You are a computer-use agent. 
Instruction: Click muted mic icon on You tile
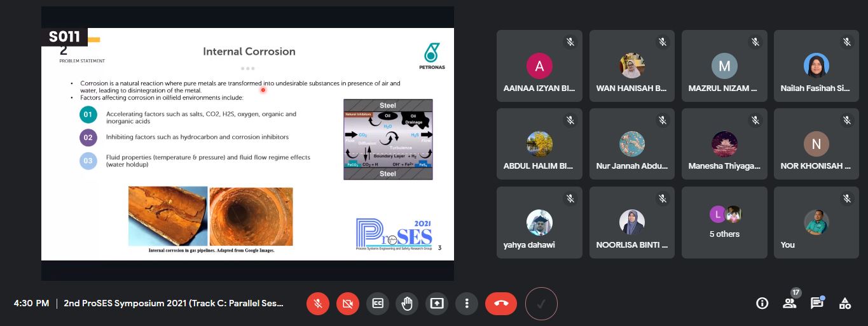point(847,199)
